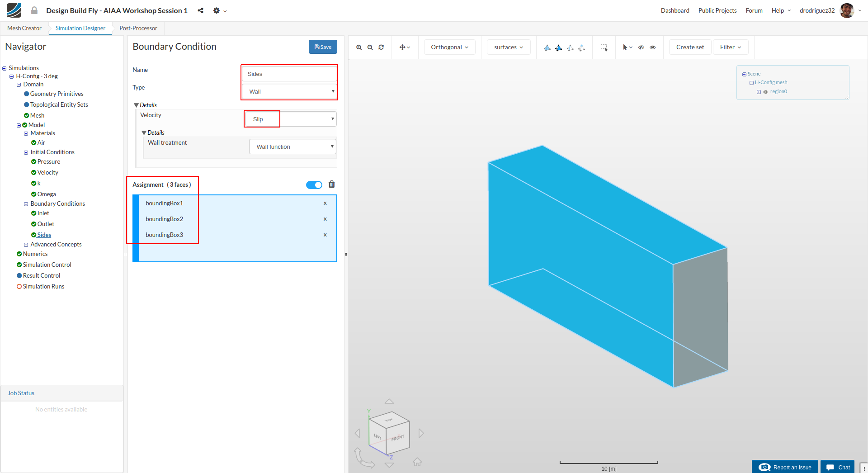Viewport: 868px width, 473px height.
Task: Open the surfaces selection dropdown
Action: (509, 47)
